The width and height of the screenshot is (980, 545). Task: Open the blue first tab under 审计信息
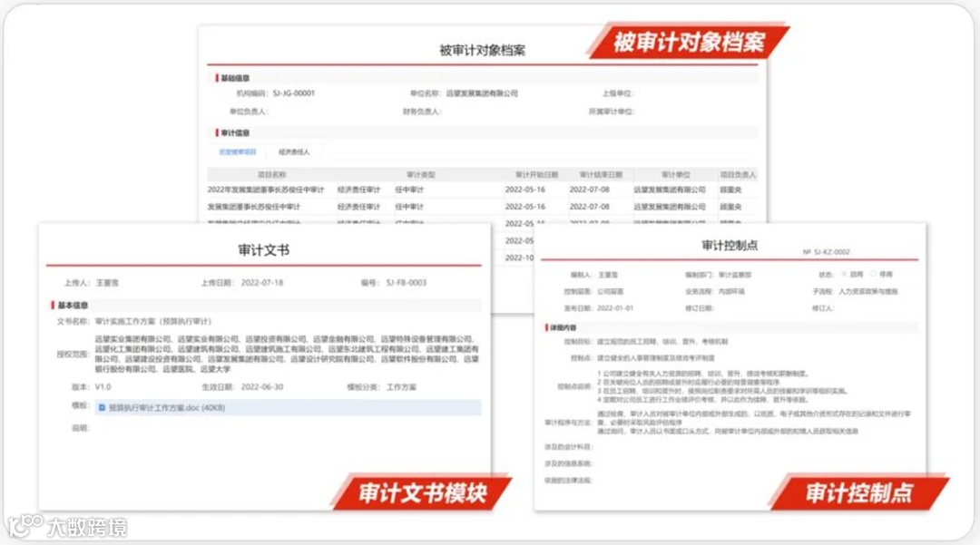238,151
